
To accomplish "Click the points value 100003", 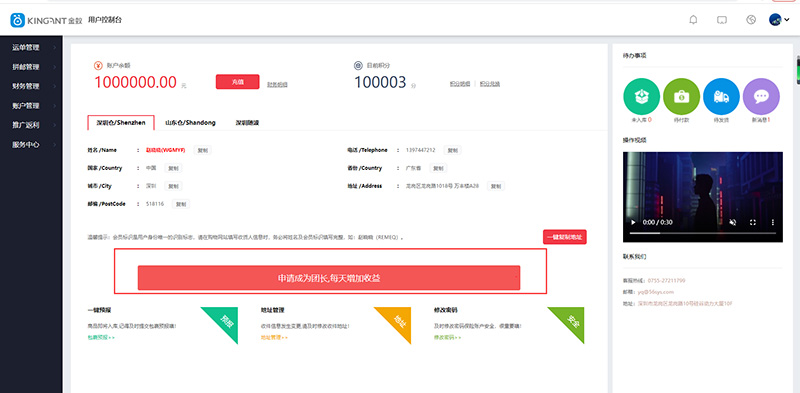I will 380,82.
